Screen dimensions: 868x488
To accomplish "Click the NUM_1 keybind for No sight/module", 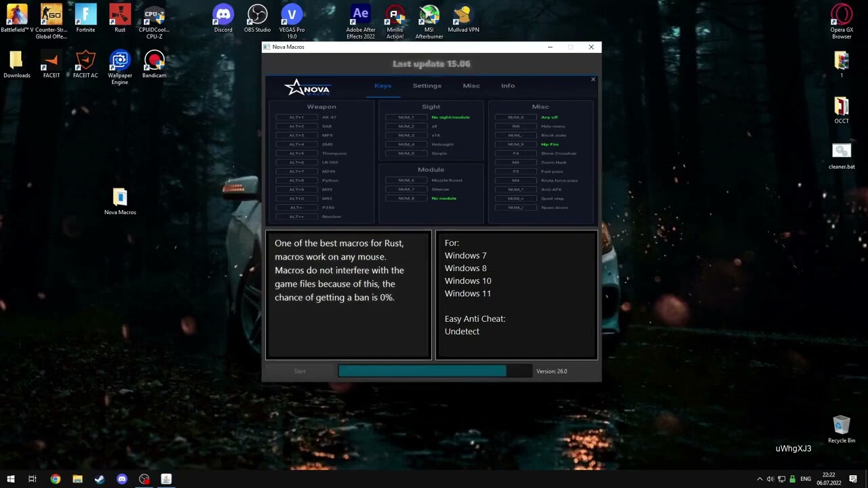I will pos(406,117).
